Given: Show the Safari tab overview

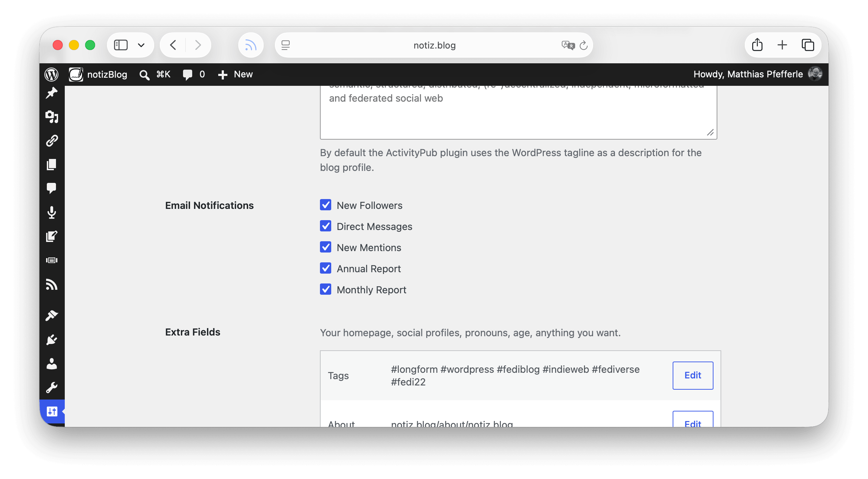Looking at the screenshot, I should click(808, 45).
